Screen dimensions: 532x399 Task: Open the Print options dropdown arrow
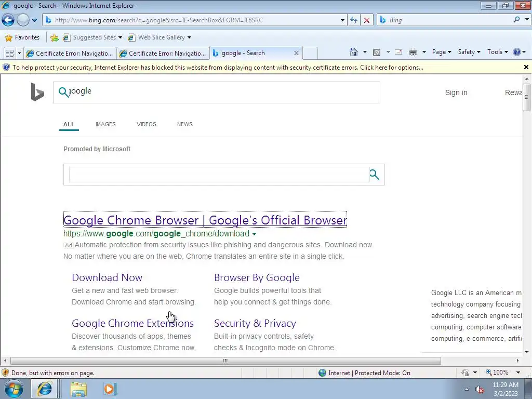424,52
